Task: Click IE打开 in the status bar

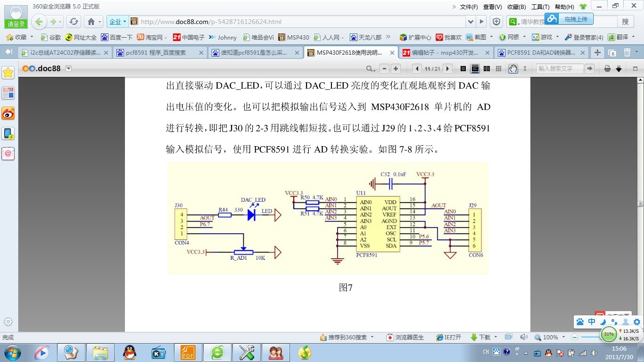Action: tap(449, 337)
